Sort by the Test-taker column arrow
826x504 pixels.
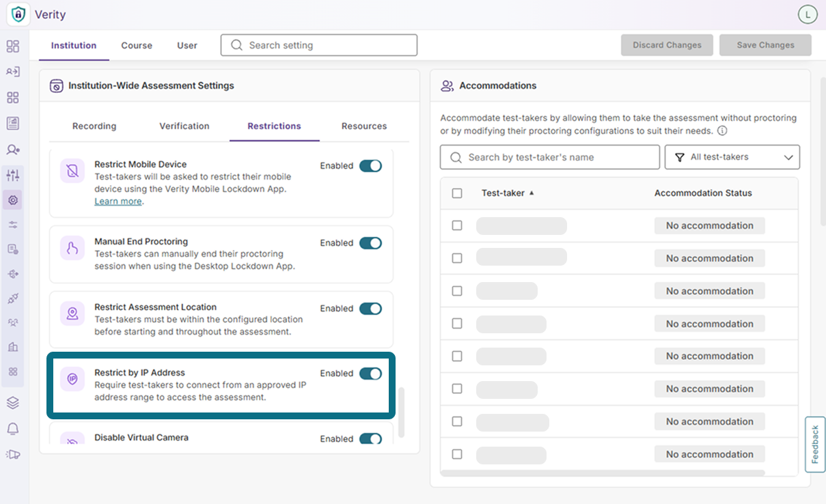532,193
